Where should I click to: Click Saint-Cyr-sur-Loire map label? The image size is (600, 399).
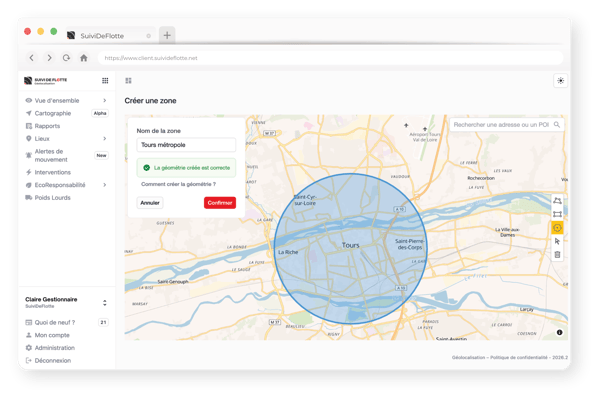pos(305,200)
